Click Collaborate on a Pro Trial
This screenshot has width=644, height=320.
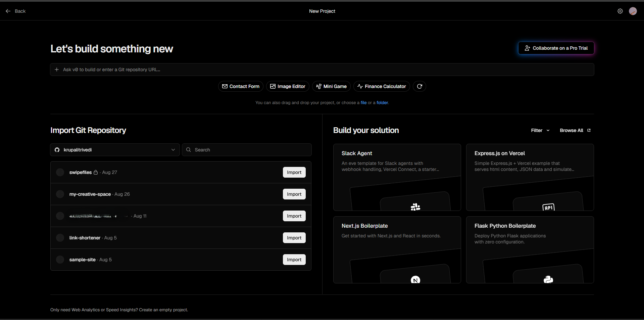556,48
